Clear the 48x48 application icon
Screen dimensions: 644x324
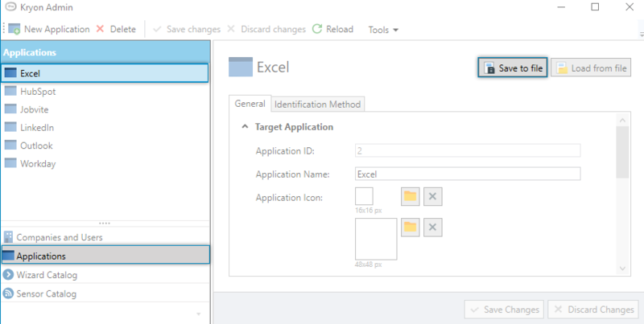[x=433, y=228]
